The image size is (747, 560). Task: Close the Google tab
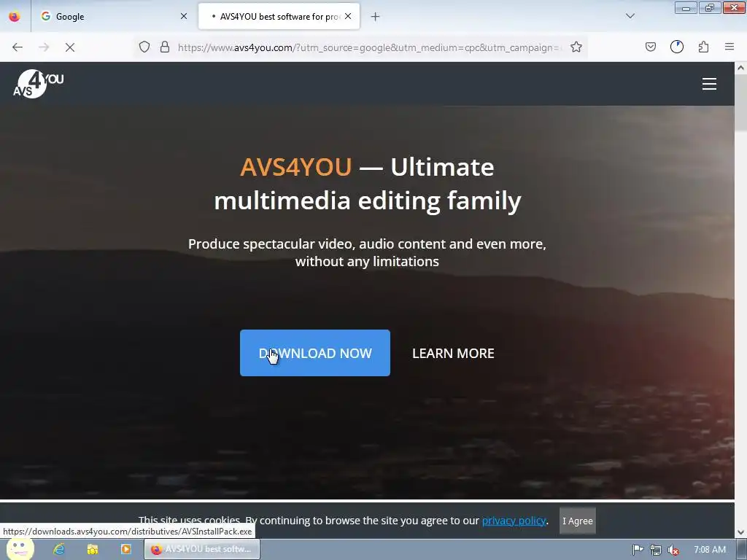point(184,16)
